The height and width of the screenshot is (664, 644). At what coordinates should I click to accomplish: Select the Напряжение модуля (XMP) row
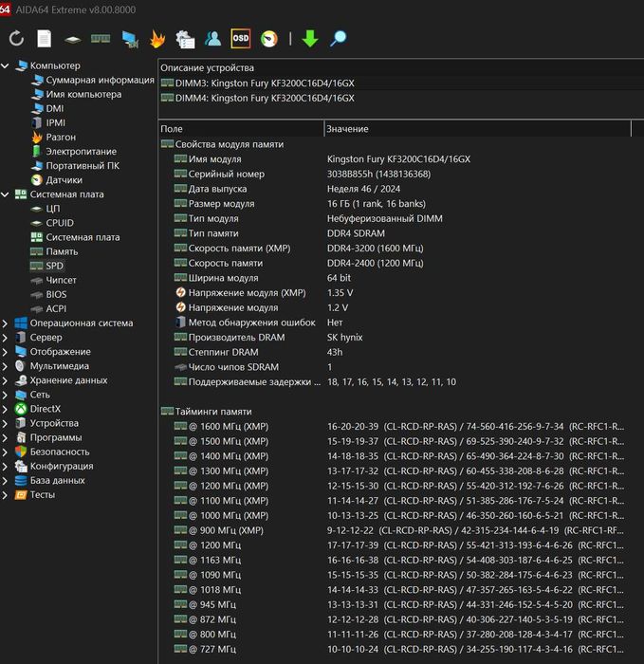[x=401, y=292]
